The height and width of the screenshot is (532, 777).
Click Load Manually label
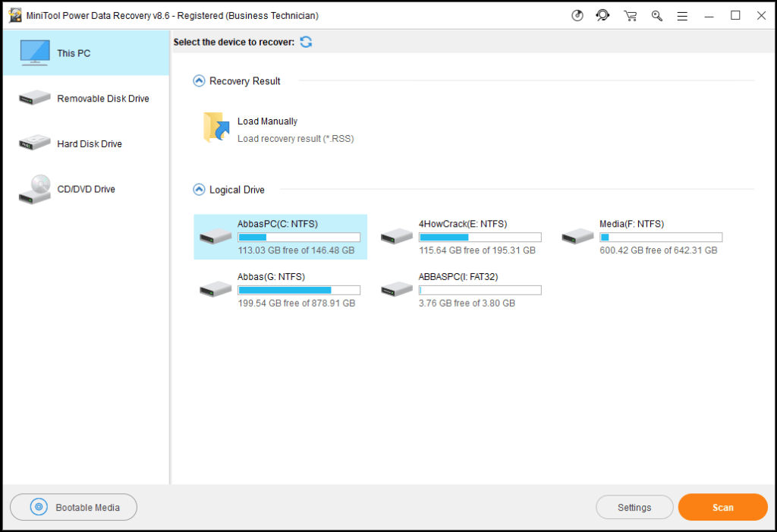pyautogui.click(x=267, y=121)
